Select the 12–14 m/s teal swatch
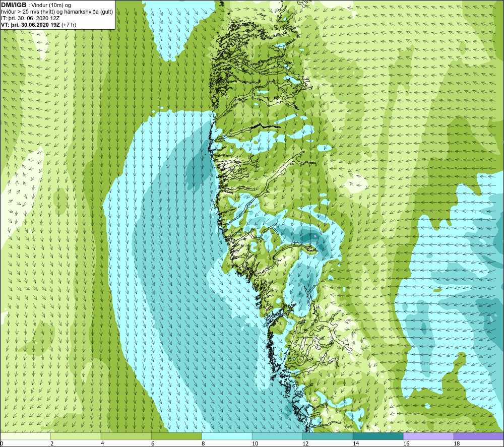 (328, 436)
